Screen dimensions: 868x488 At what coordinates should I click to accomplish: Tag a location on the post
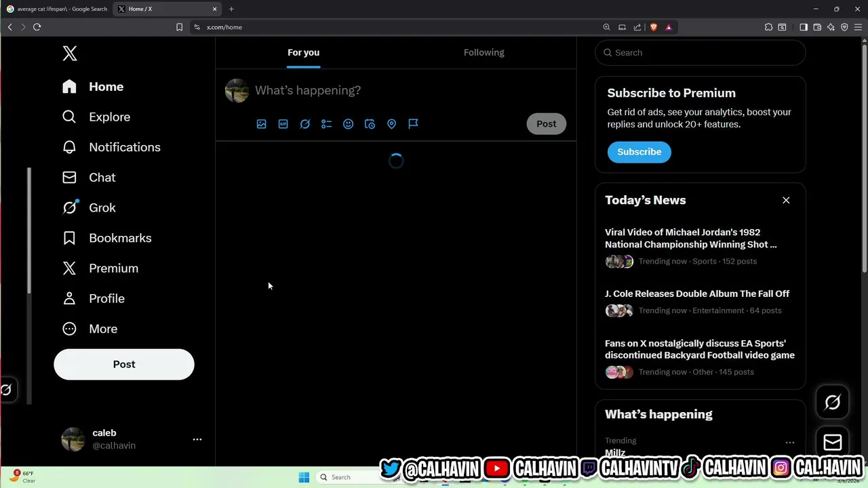pyautogui.click(x=392, y=124)
